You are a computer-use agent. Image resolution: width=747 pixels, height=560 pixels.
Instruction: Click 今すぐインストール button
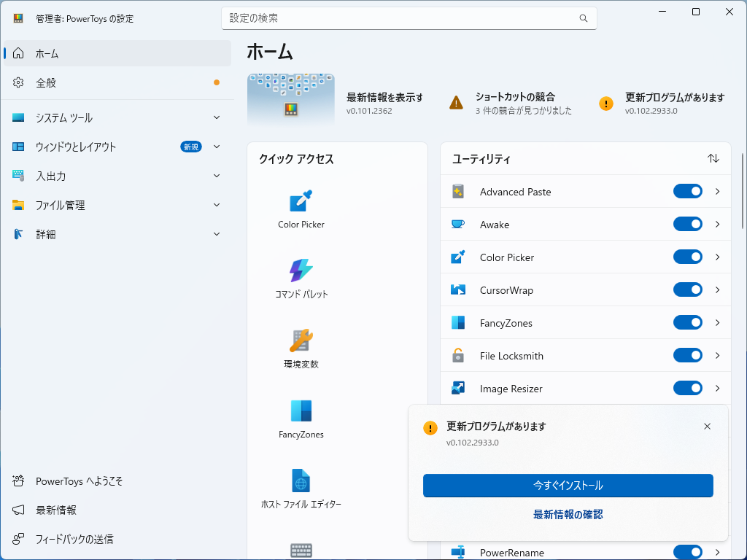click(568, 486)
